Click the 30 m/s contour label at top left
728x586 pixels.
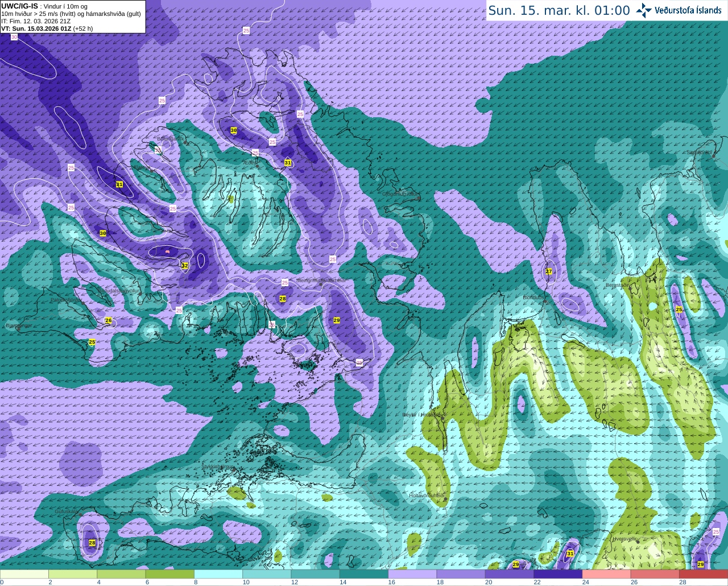pyautogui.click(x=14, y=37)
